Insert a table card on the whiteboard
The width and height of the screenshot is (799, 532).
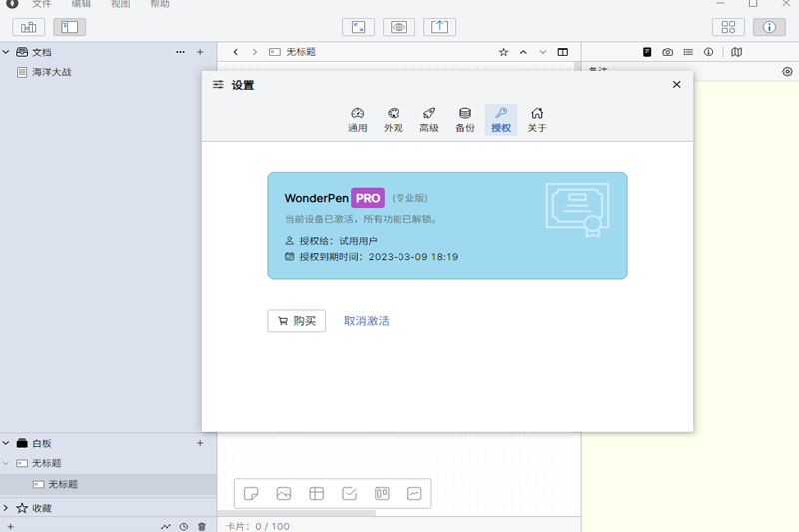coord(316,493)
